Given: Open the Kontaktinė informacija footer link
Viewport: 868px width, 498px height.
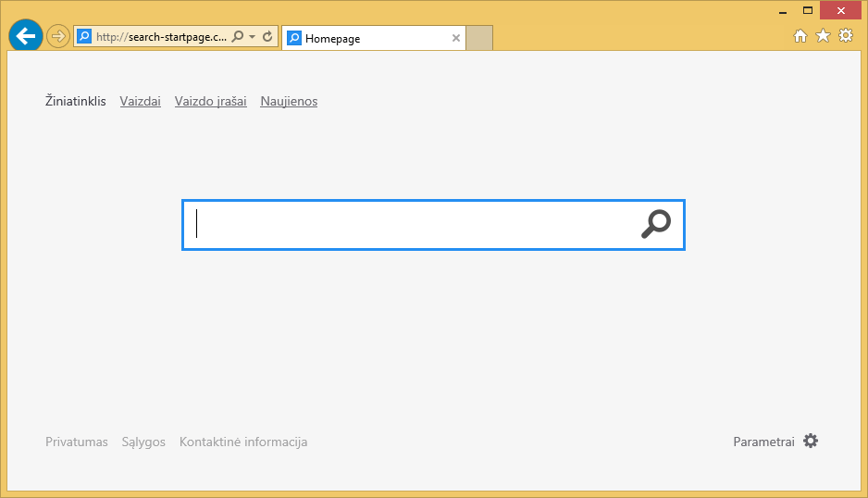Looking at the screenshot, I should tap(243, 442).
